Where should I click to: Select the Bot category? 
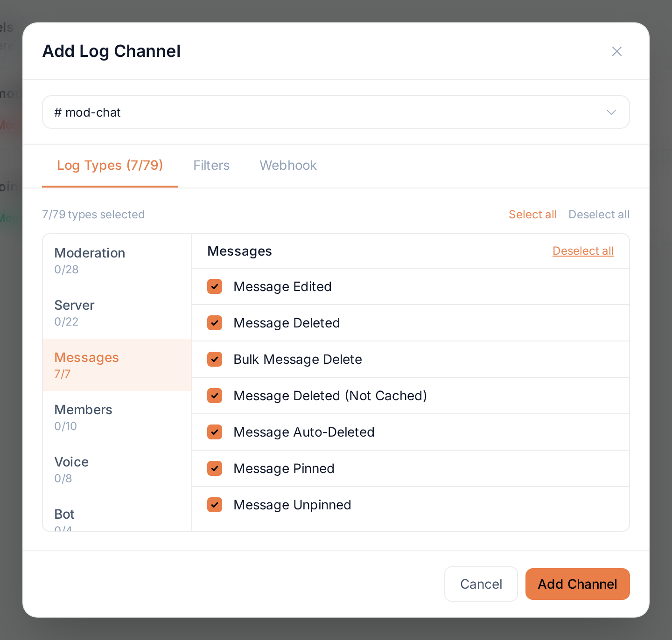(117, 513)
